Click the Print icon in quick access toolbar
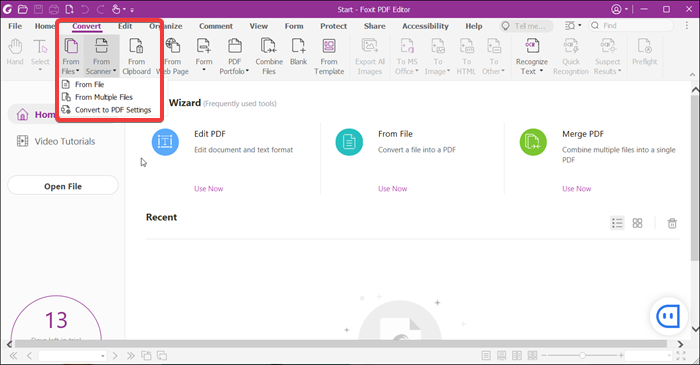700x365 pixels. pos(54,9)
